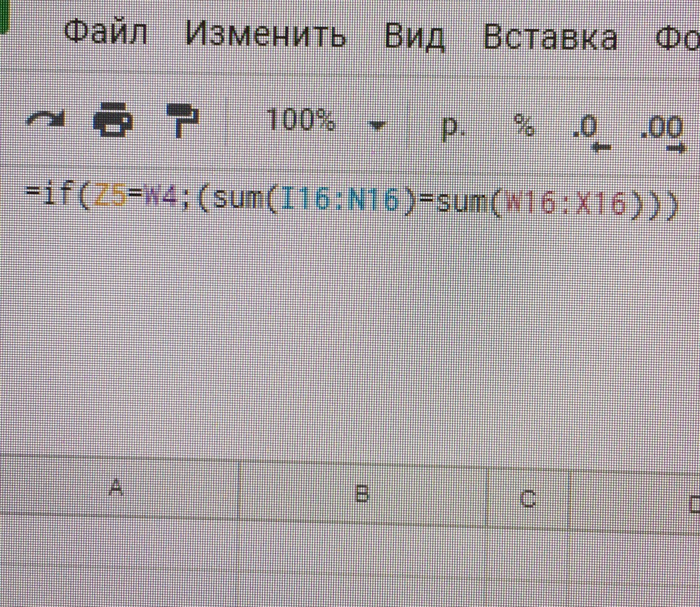Apply percent format with % button
This screenshot has height=607, width=700.
(x=524, y=125)
